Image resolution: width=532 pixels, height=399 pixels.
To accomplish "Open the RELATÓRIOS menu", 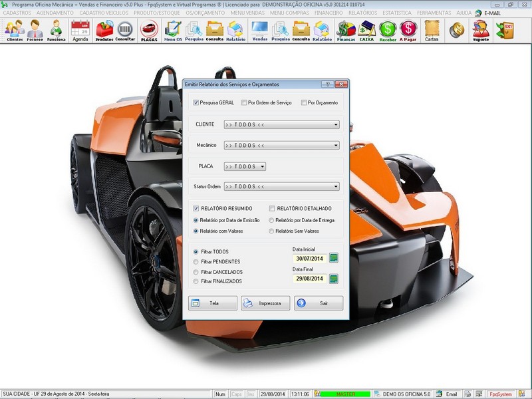I will [x=363, y=13].
